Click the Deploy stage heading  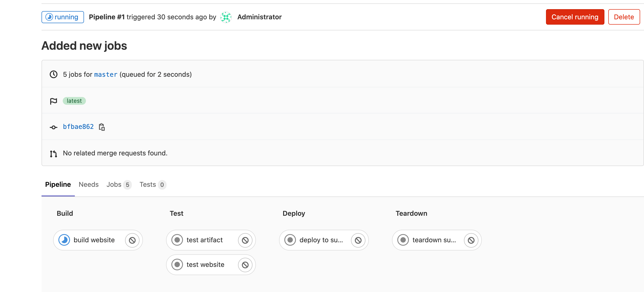tap(294, 213)
